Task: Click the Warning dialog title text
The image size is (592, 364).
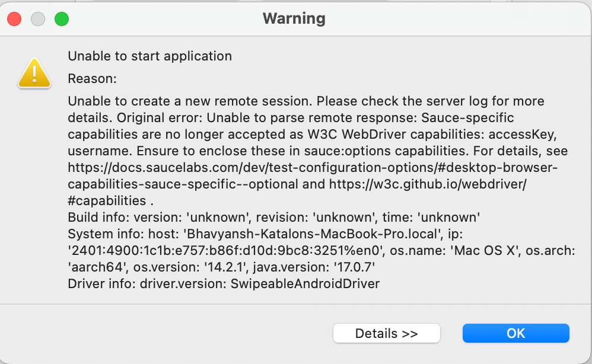Action: [x=294, y=18]
